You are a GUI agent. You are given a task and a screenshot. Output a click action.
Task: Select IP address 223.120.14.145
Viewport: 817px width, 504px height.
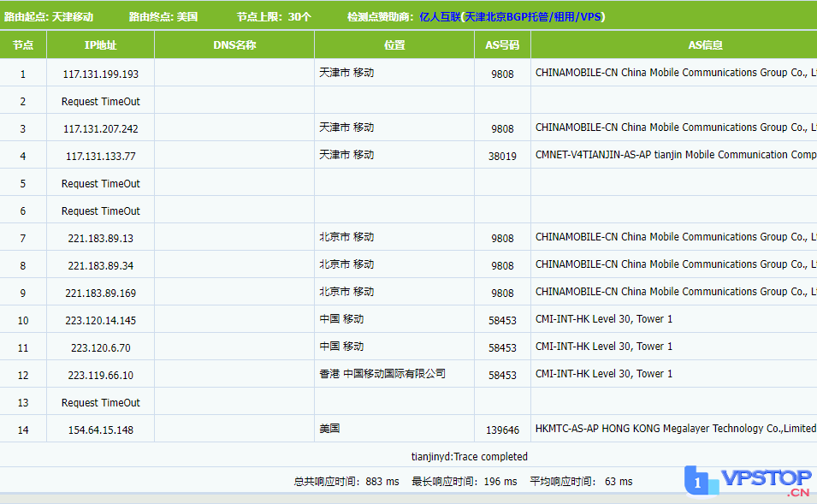point(101,321)
